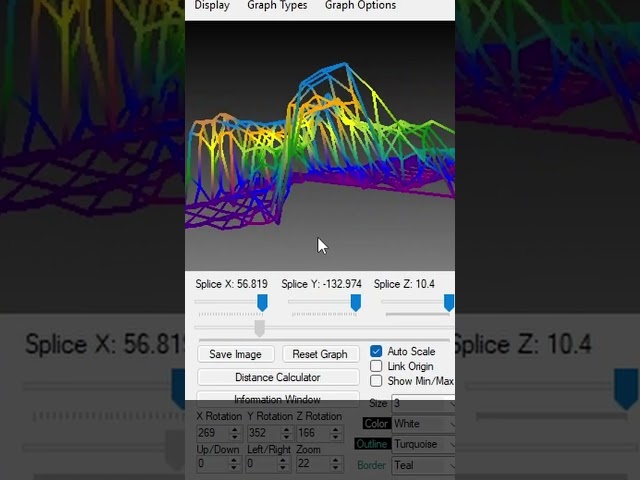640x480 pixels.
Task: Click the Splice Z slider handle
Action: 449,303
